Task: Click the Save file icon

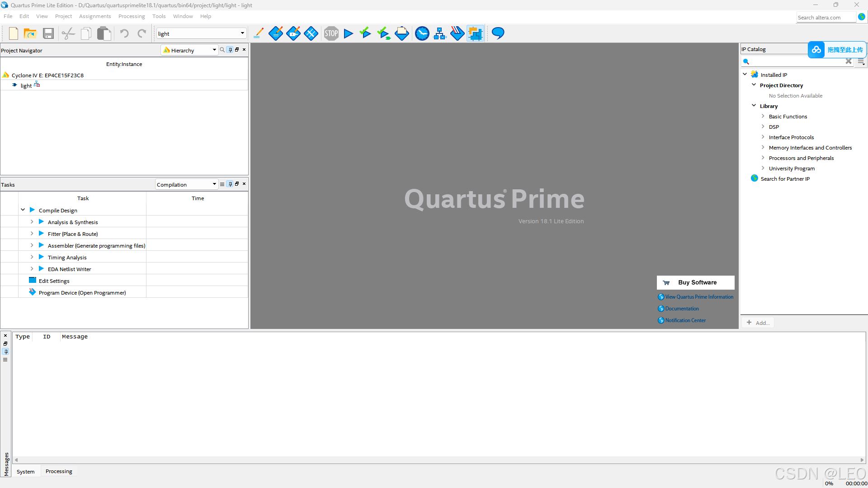Action: (48, 33)
